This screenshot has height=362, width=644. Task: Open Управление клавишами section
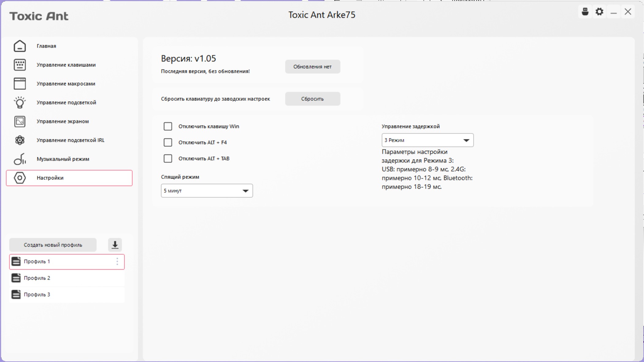69,65
